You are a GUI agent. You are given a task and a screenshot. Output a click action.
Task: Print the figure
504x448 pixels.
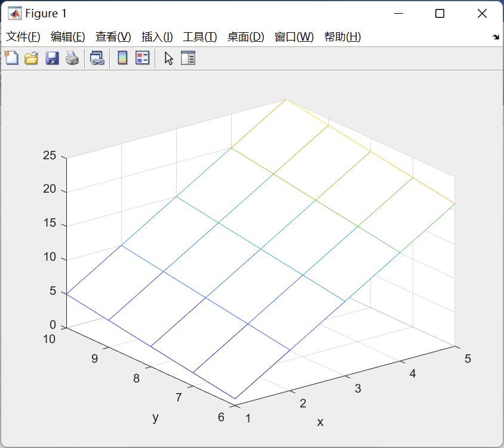[x=72, y=58]
